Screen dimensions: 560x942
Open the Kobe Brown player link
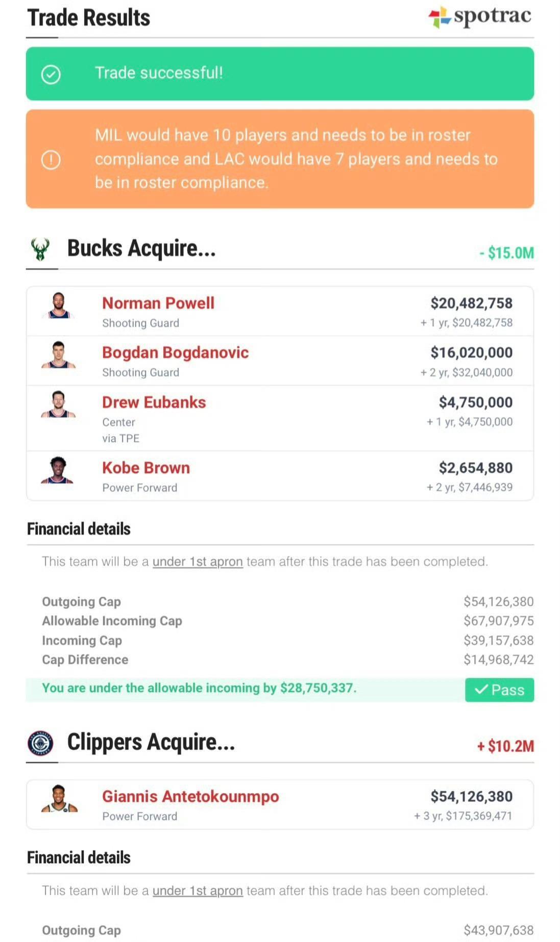[x=146, y=467]
